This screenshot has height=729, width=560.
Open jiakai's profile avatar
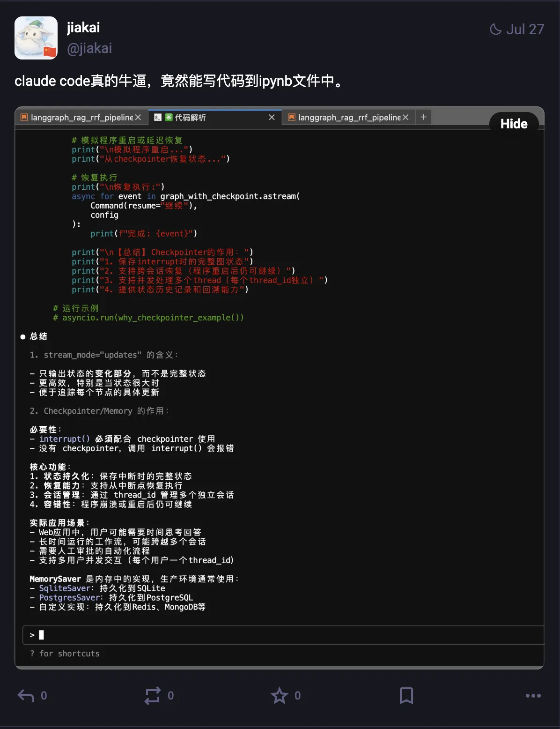pos(36,38)
